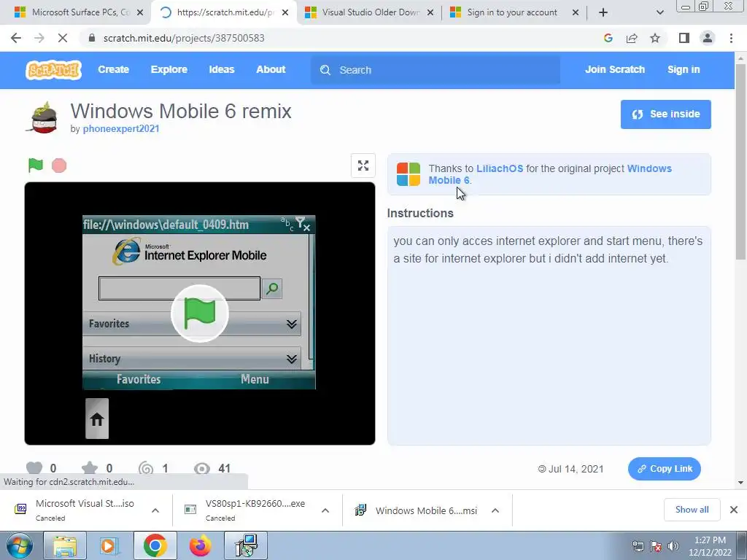Switch to Microsoft Surface PCs tab
Image resolution: width=747 pixels, height=560 pixels.
(x=74, y=12)
